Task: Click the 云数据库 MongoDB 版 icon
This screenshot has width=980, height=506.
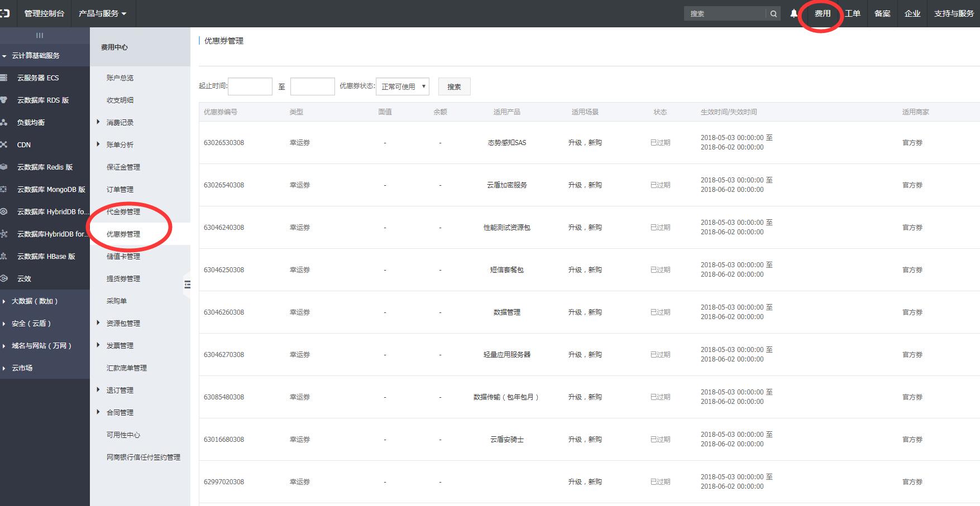Action: point(4,189)
